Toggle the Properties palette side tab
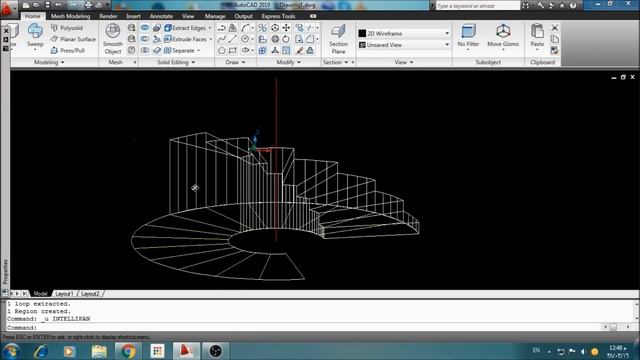This screenshot has height=360, width=640. coord(5,272)
